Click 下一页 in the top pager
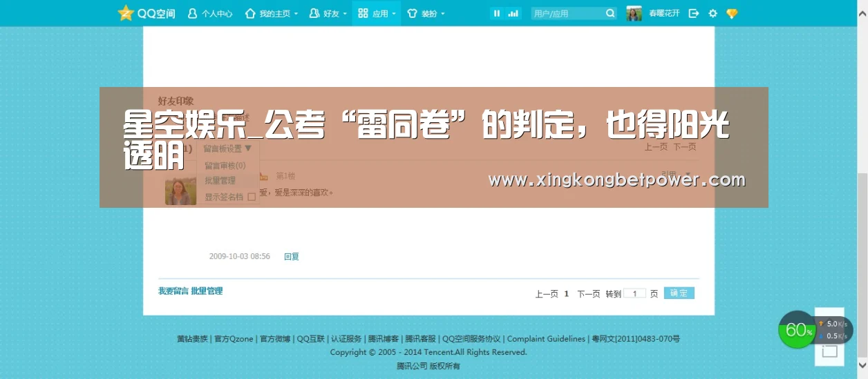This screenshot has width=868, height=379. point(685,147)
